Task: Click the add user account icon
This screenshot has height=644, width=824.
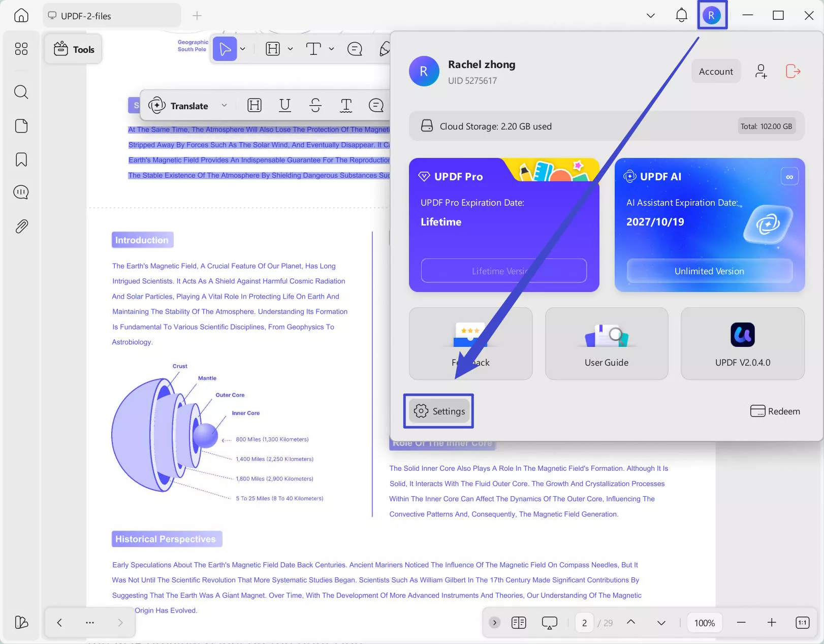Action: click(x=760, y=71)
